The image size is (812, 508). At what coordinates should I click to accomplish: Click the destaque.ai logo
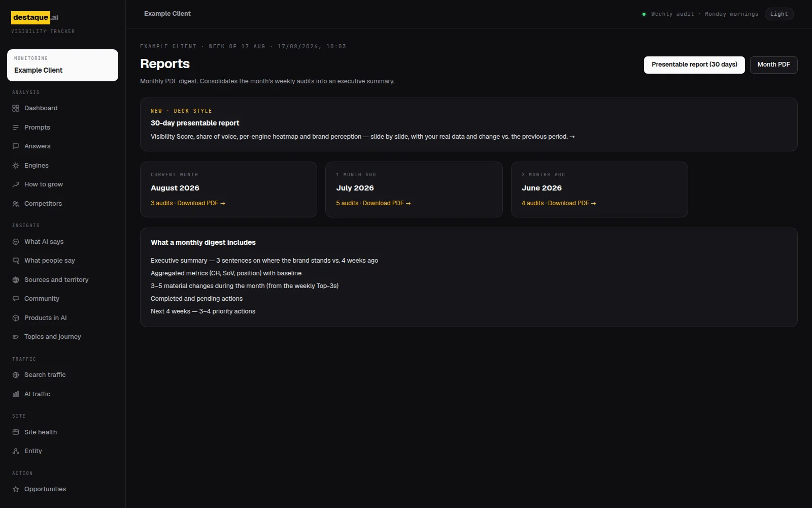pos(35,17)
